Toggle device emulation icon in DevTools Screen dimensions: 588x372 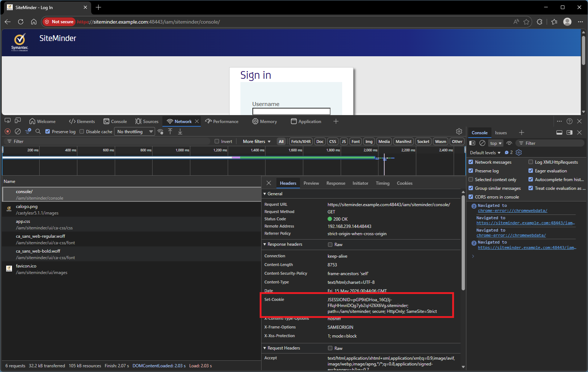(x=18, y=121)
